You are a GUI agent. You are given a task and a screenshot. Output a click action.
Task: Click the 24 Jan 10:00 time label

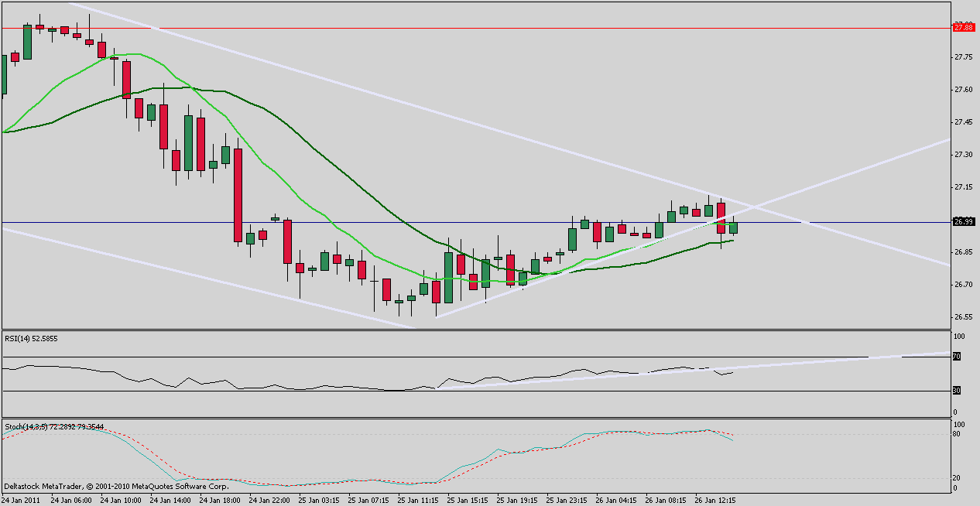(x=122, y=501)
